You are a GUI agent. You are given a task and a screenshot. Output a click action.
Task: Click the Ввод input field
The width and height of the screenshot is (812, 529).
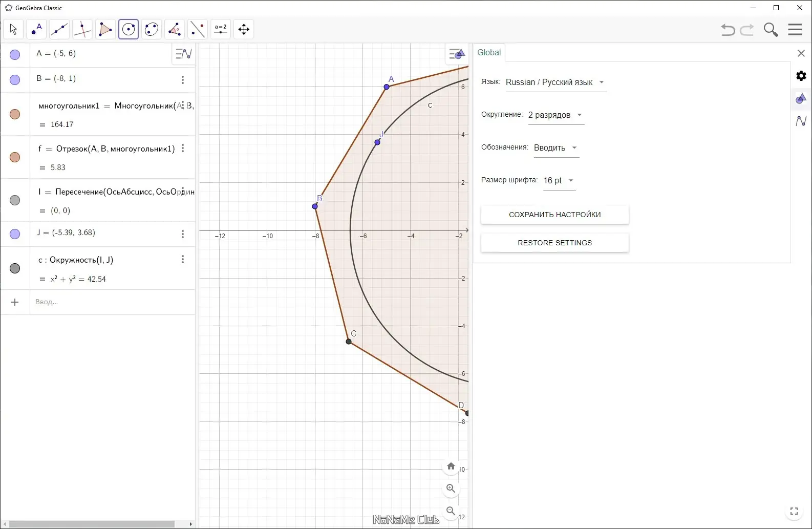(113, 302)
